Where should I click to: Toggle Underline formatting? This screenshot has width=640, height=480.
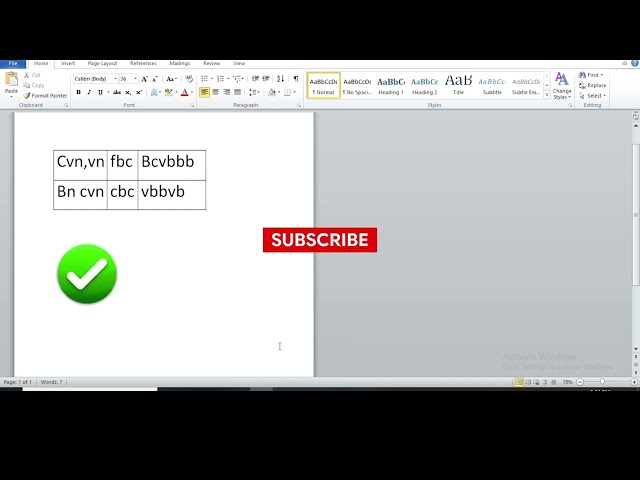(100, 92)
